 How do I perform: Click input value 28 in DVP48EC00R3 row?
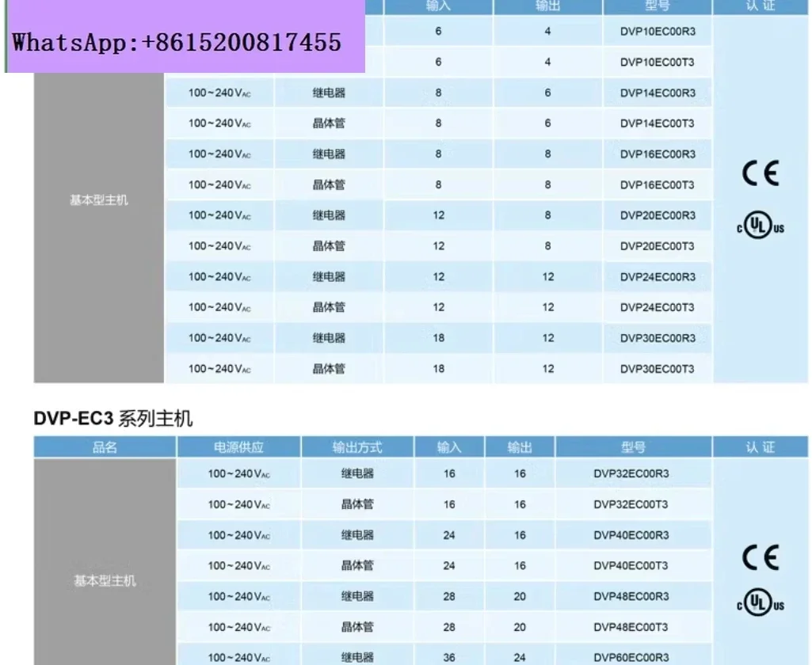(449, 596)
